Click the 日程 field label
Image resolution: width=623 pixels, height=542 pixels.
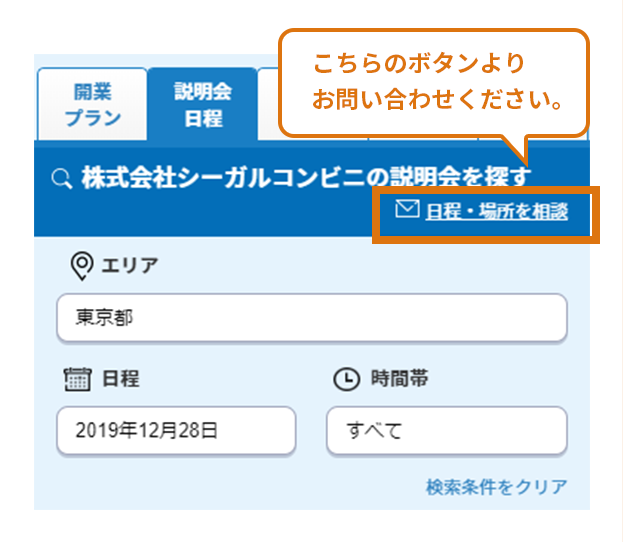click(121, 379)
